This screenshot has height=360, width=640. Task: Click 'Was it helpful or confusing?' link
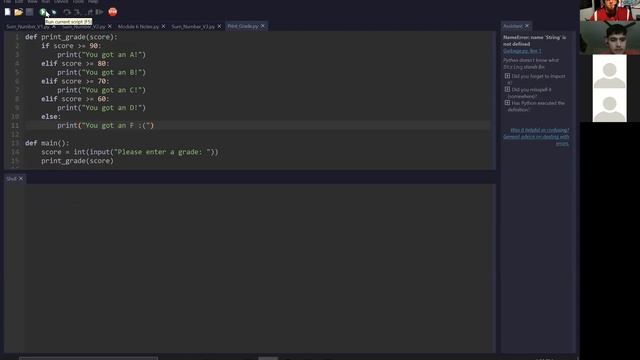point(539,130)
